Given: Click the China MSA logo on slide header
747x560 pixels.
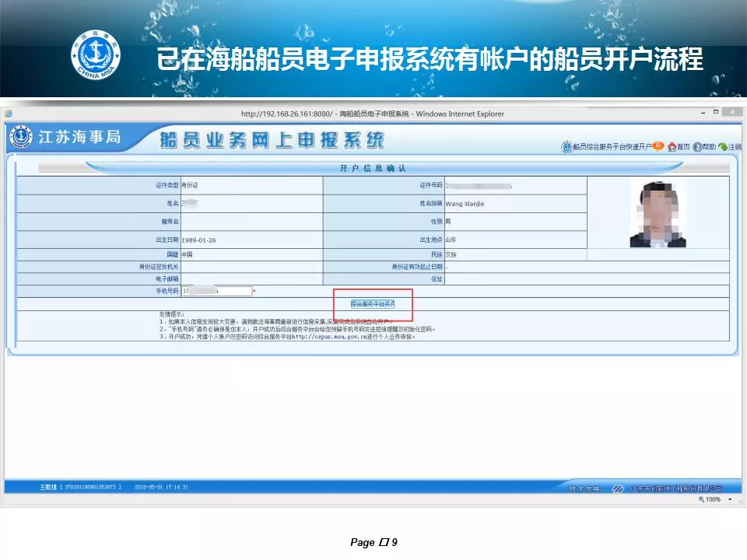Looking at the screenshot, I should [x=96, y=54].
